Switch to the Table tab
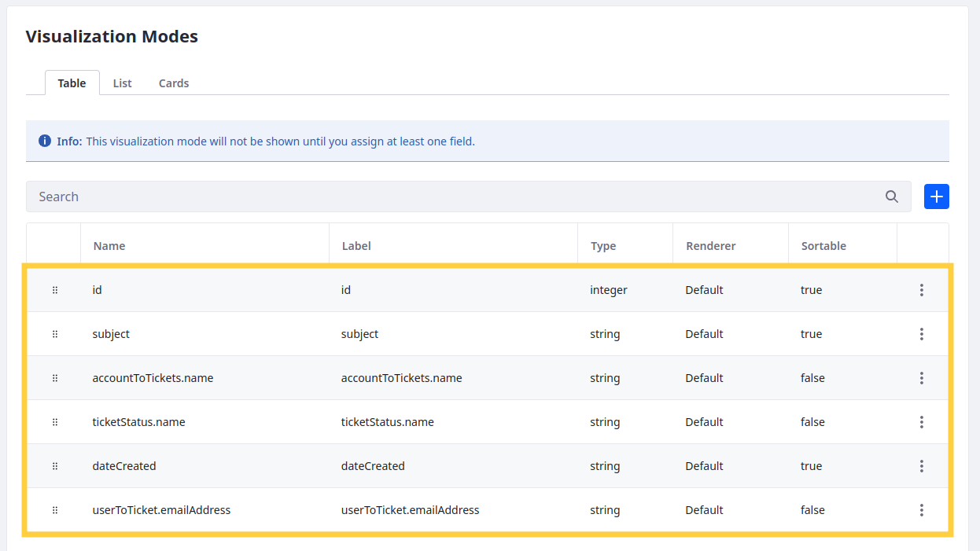Viewport: 980px width, 551px height. click(x=72, y=83)
